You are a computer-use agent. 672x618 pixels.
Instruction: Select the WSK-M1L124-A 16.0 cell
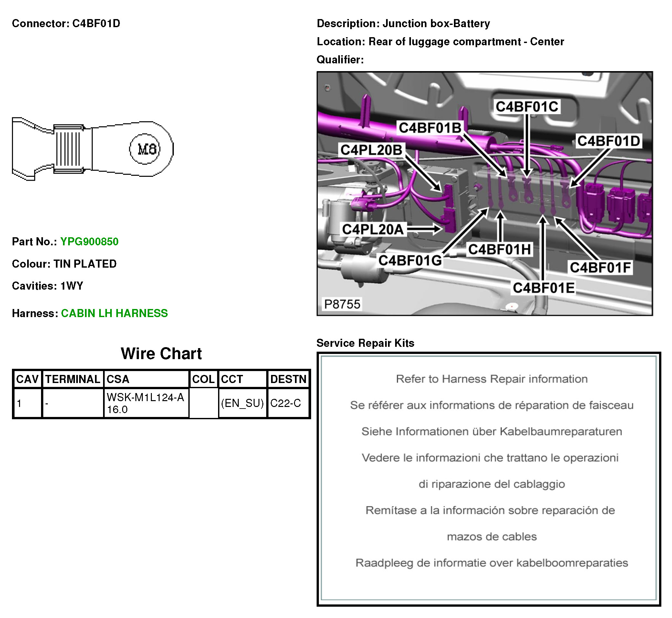click(x=146, y=404)
